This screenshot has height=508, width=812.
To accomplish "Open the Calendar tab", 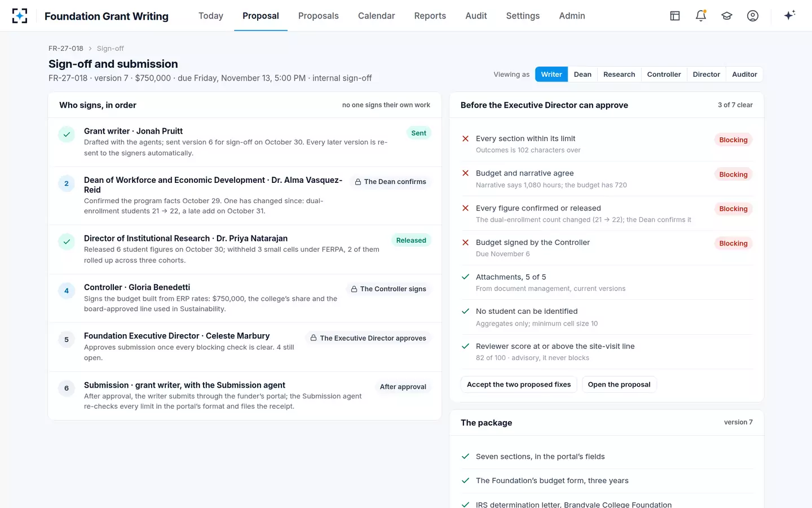I will point(376,16).
